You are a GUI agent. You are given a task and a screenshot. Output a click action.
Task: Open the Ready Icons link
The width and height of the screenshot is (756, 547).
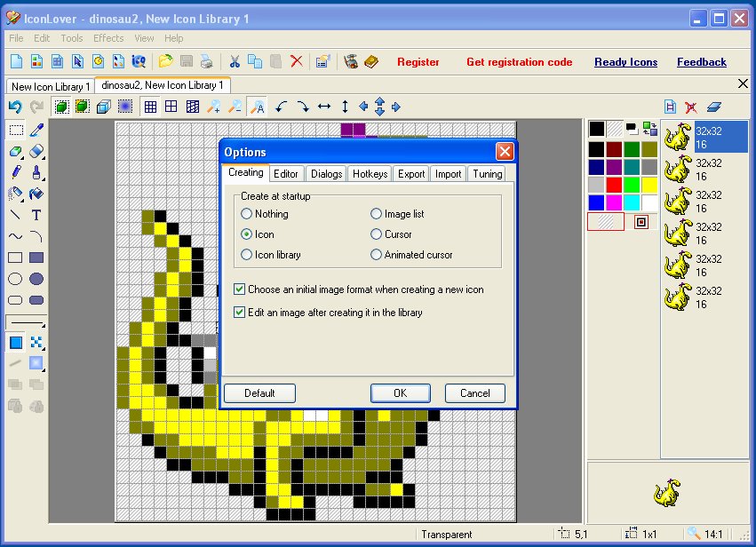point(625,61)
